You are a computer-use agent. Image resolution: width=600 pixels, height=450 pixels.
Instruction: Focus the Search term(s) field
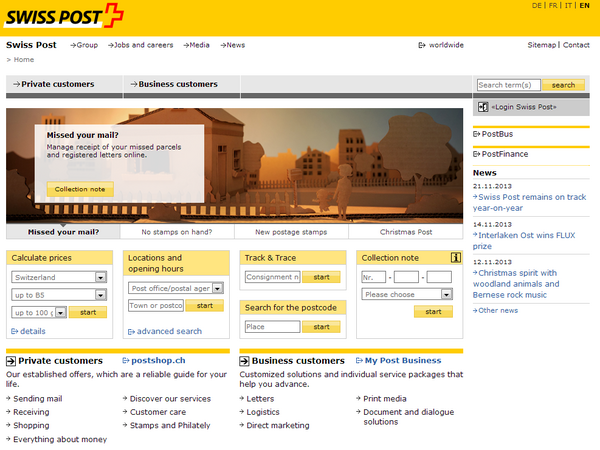509,85
